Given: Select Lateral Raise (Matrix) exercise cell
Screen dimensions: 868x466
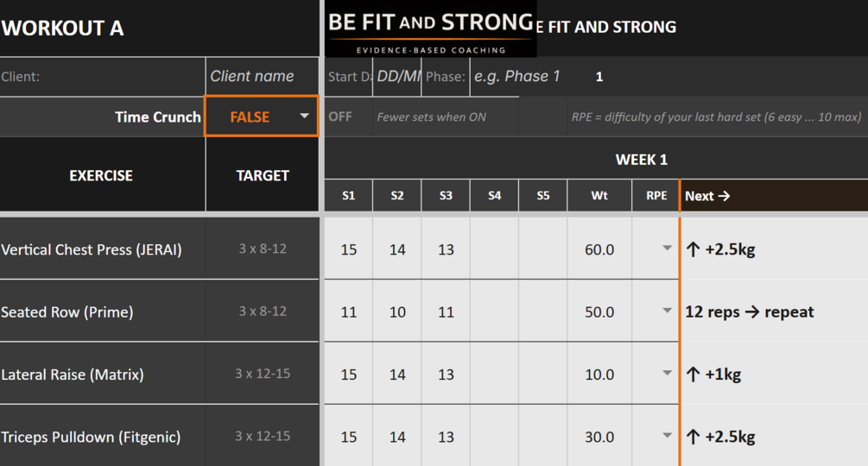Looking at the screenshot, I should tap(102, 375).
